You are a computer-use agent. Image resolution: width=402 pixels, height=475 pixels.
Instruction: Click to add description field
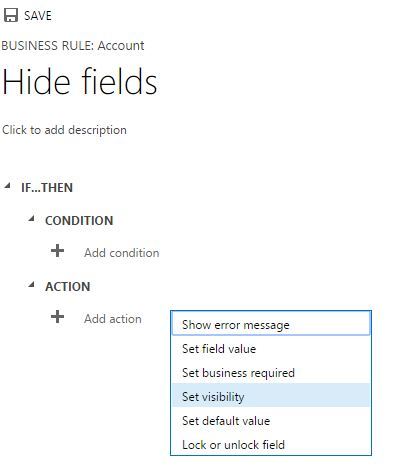64,130
